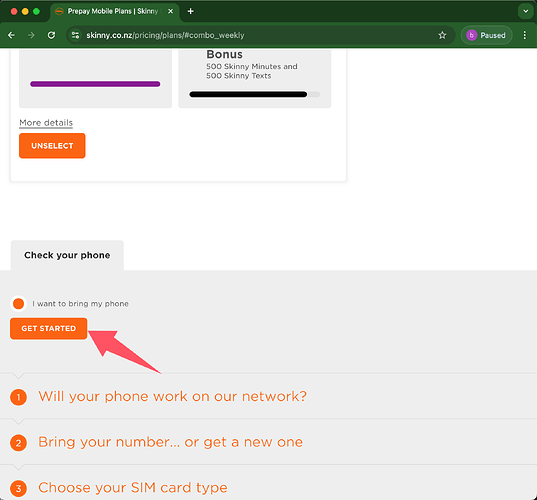Open site information icon in address bar
This screenshot has height=500, width=537.
click(75, 35)
